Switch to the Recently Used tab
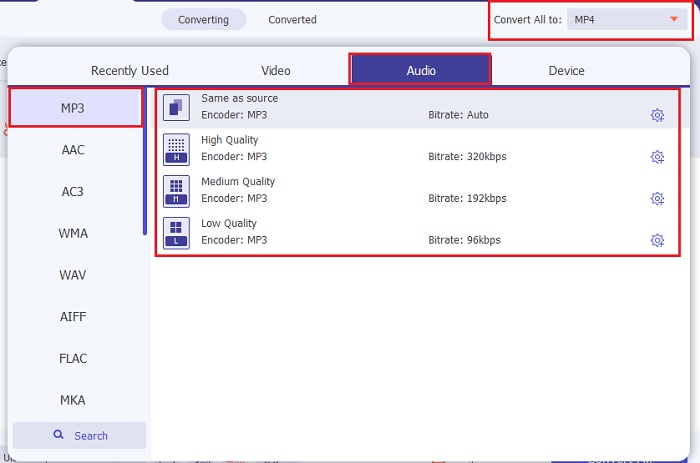The width and height of the screenshot is (700, 463). pos(129,71)
